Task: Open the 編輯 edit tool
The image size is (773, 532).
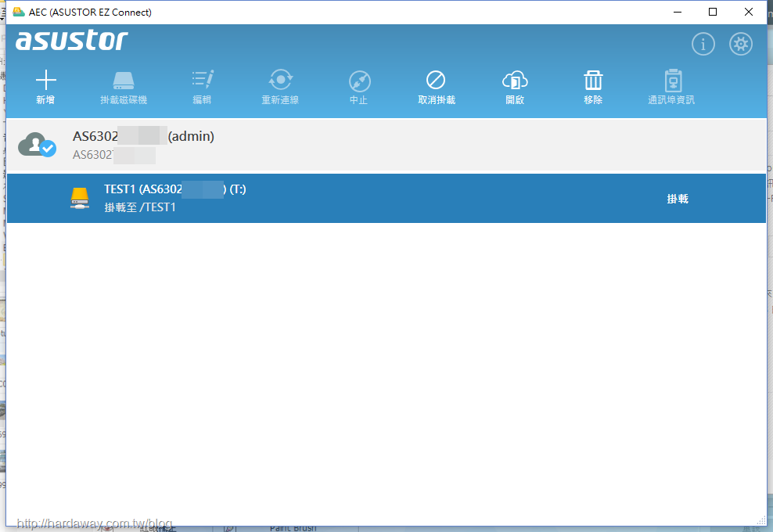Action: pos(202,79)
